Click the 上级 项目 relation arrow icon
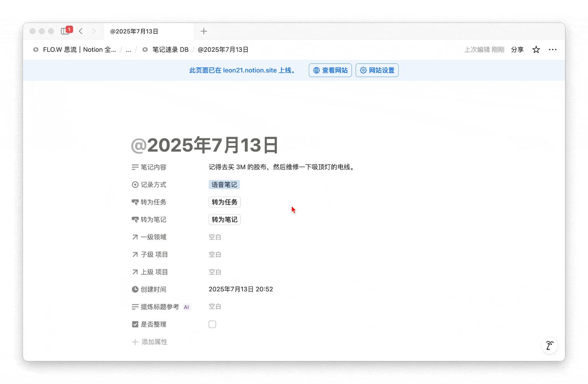588x384 pixels. coord(135,272)
